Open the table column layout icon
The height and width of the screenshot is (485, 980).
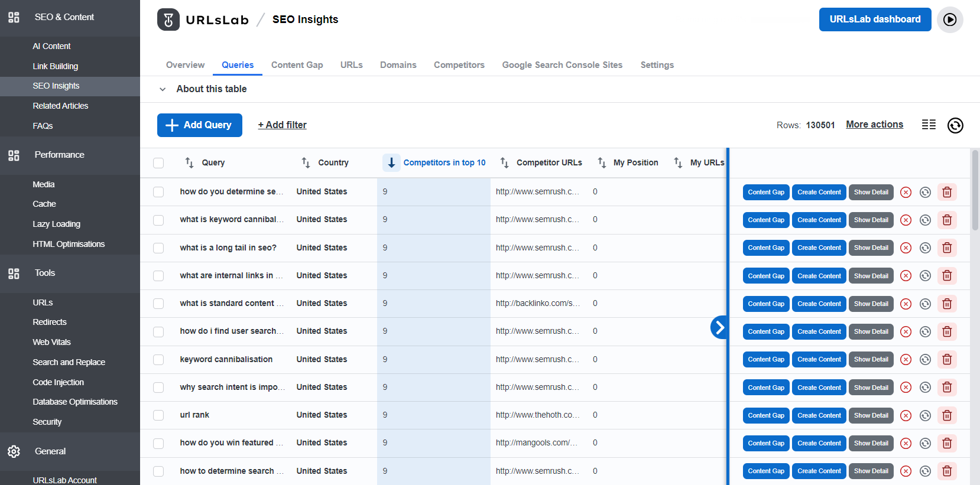929,125
